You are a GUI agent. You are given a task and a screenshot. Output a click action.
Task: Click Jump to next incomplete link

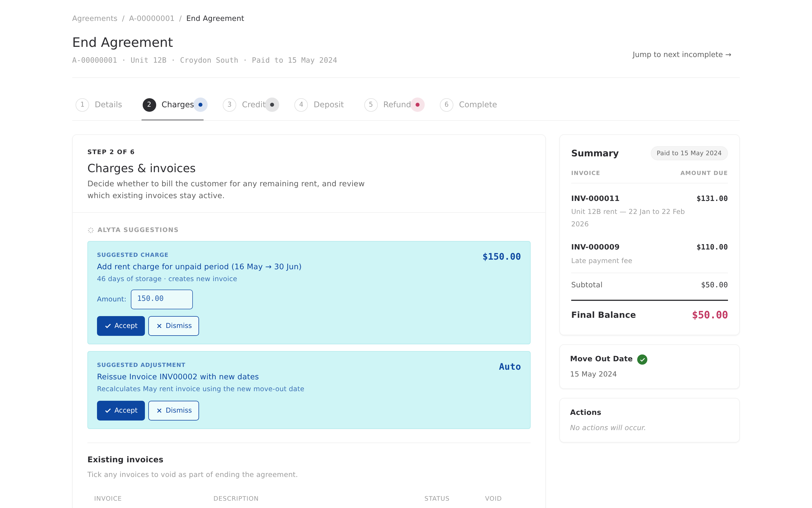pyautogui.click(x=681, y=54)
